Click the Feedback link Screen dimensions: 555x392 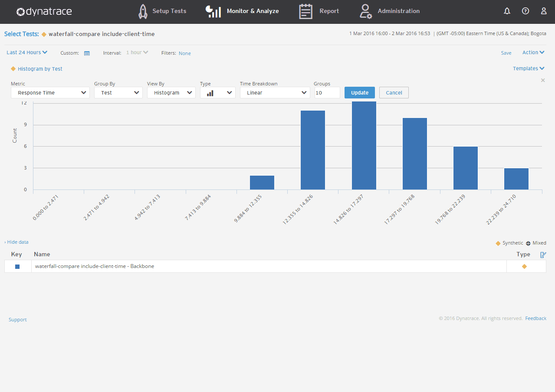(x=536, y=318)
